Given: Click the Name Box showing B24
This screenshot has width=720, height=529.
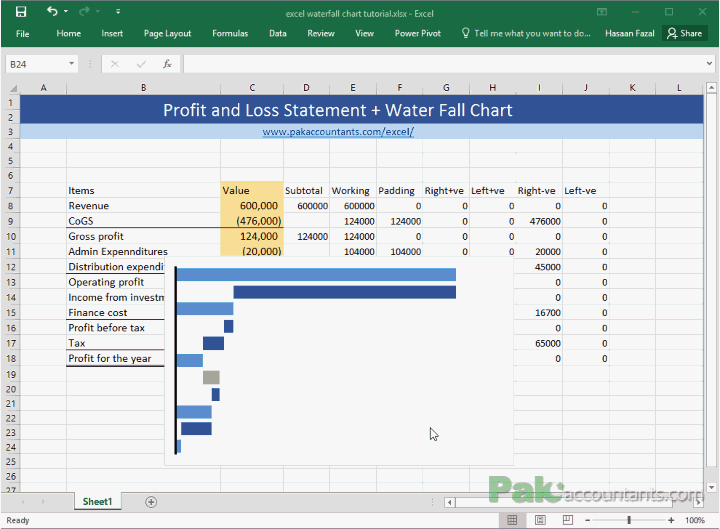Looking at the screenshot, I should (x=36, y=64).
